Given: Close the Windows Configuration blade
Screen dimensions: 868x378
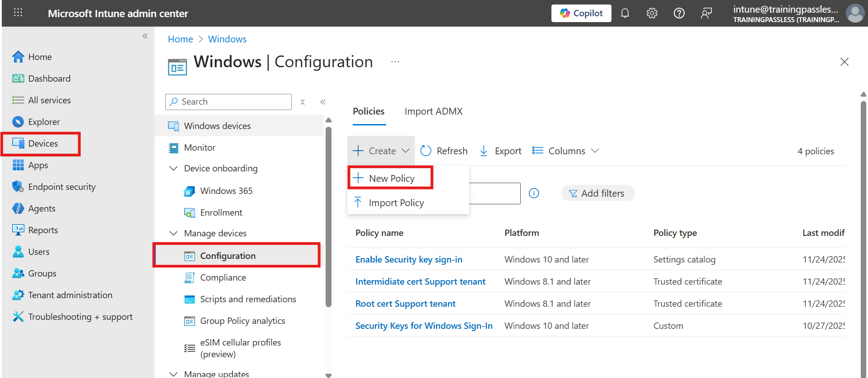Looking at the screenshot, I should pos(845,62).
